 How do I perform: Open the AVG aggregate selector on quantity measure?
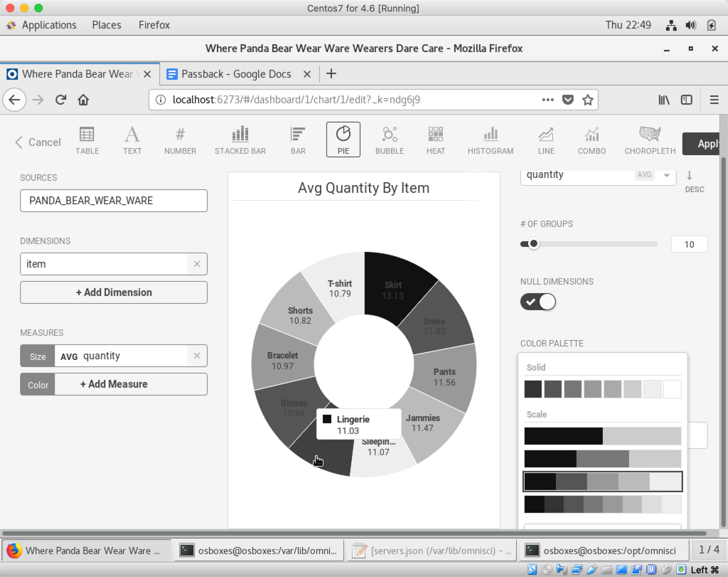(x=69, y=356)
